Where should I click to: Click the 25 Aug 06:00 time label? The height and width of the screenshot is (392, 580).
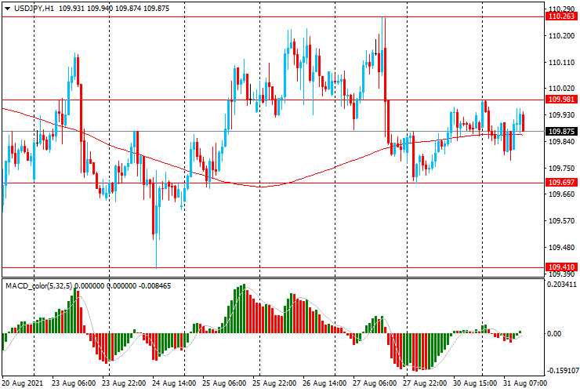click(x=224, y=383)
